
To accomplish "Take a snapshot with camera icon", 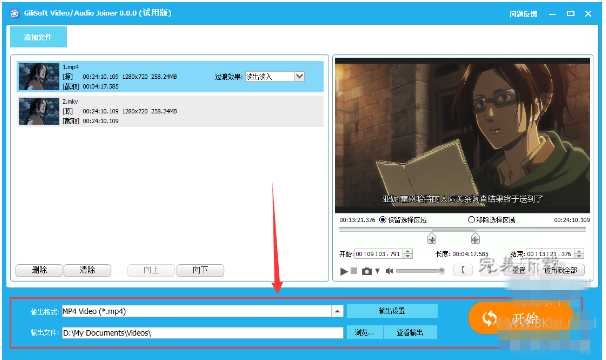I will (367, 271).
